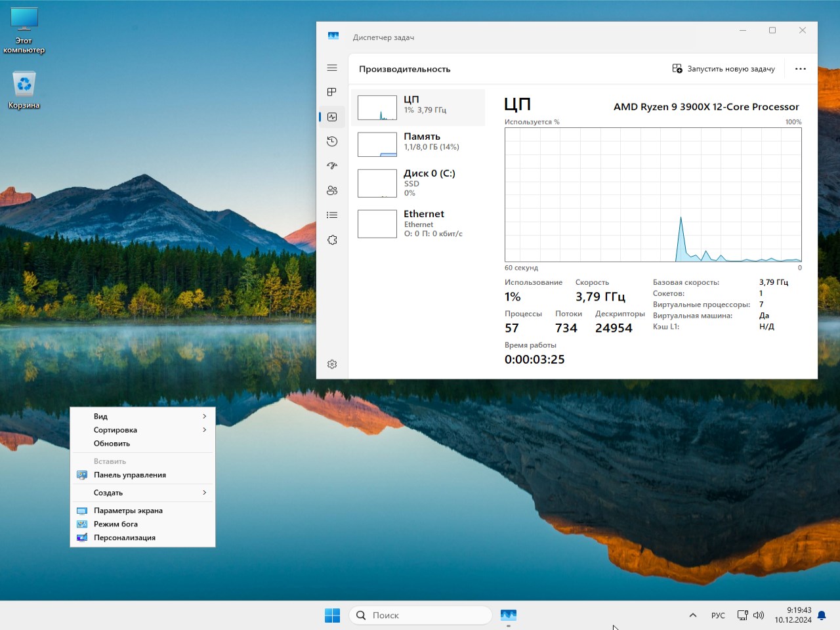Screen dimensions: 840x630
Task: Click the 'Потоки' value 734
Action: [x=566, y=328]
